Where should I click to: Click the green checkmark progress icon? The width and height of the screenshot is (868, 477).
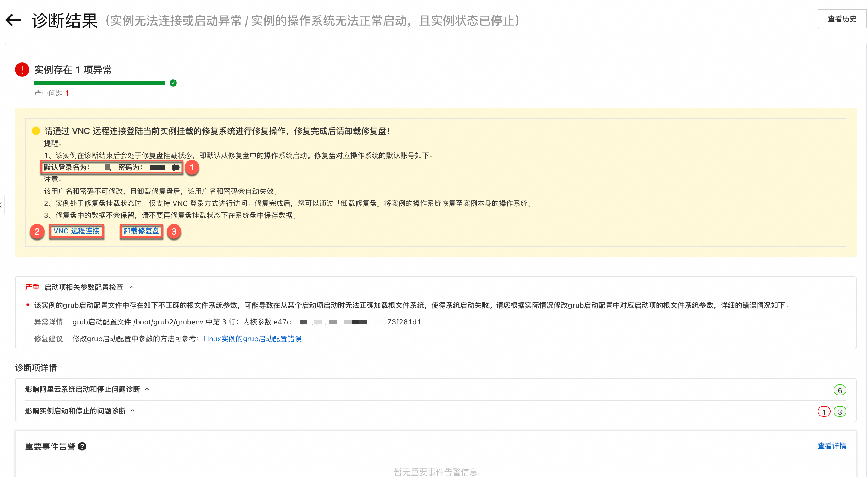coord(173,83)
